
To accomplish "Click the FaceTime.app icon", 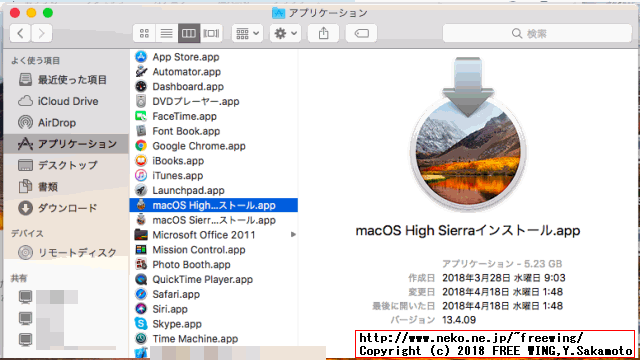I will [141, 116].
